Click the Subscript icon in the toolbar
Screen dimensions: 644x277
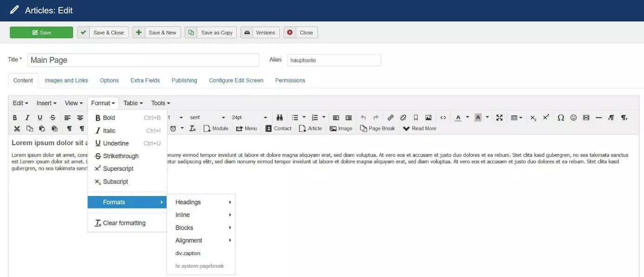[x=533, y=118]
